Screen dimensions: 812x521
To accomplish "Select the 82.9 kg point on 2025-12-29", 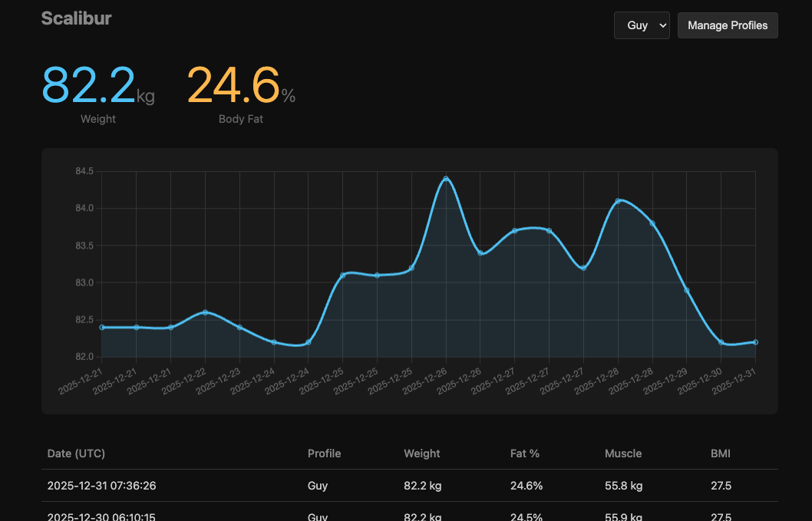I will click(x=687, y=290).
